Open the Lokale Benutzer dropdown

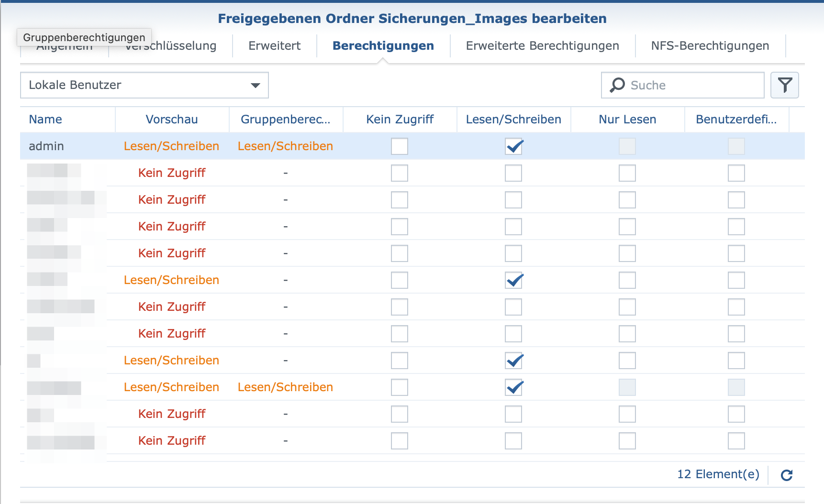[144, 85]
